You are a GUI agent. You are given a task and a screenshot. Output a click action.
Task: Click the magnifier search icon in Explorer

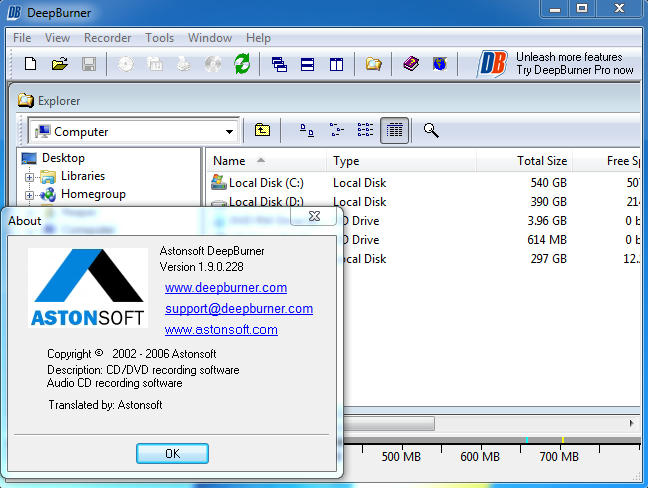(x=431, y=130)
